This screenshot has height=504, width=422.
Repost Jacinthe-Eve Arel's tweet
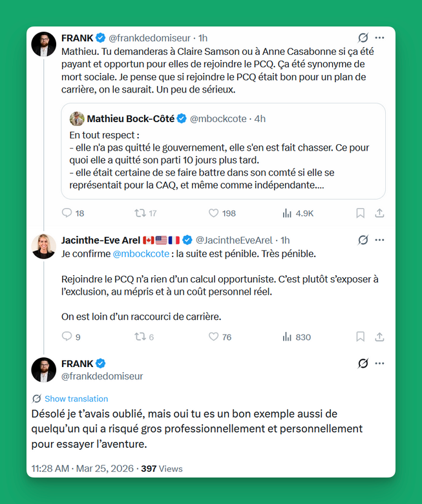140,337
